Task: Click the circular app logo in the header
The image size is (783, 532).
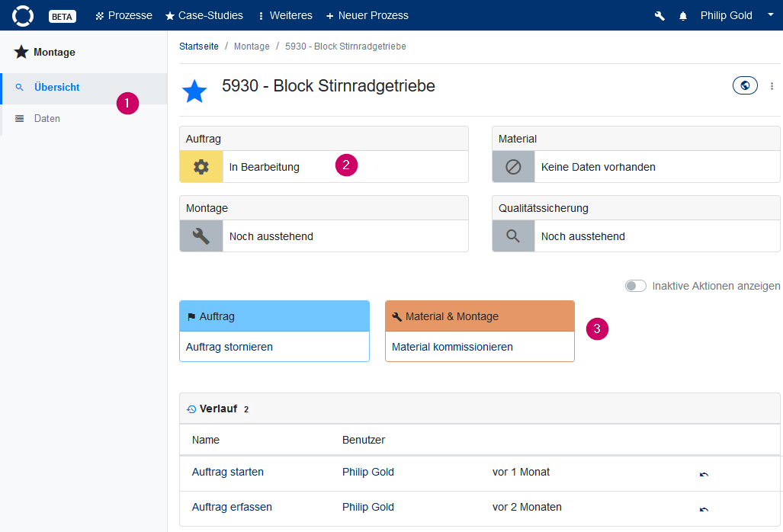Action: 22,15
